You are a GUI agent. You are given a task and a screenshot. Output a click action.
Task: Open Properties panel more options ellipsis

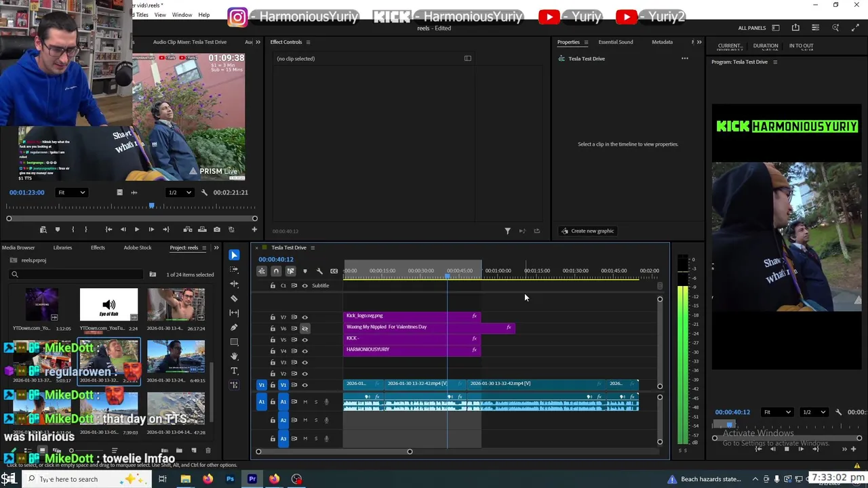point(685,58)
